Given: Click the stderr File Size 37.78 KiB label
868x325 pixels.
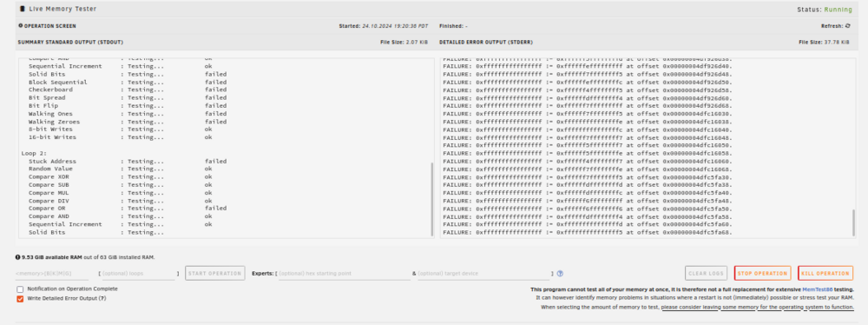Looking at the screenshot, I should pyautogui.click(x=824, y=43).
